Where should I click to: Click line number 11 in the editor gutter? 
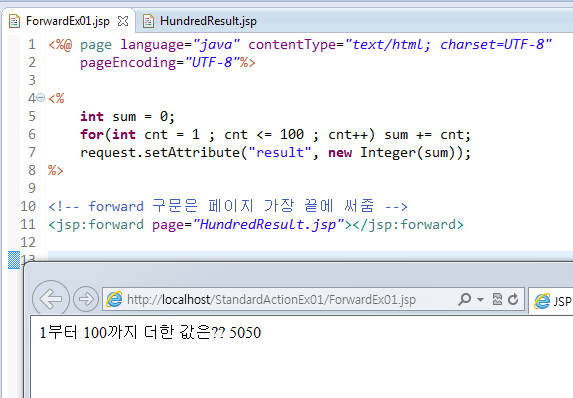(28, 224)
